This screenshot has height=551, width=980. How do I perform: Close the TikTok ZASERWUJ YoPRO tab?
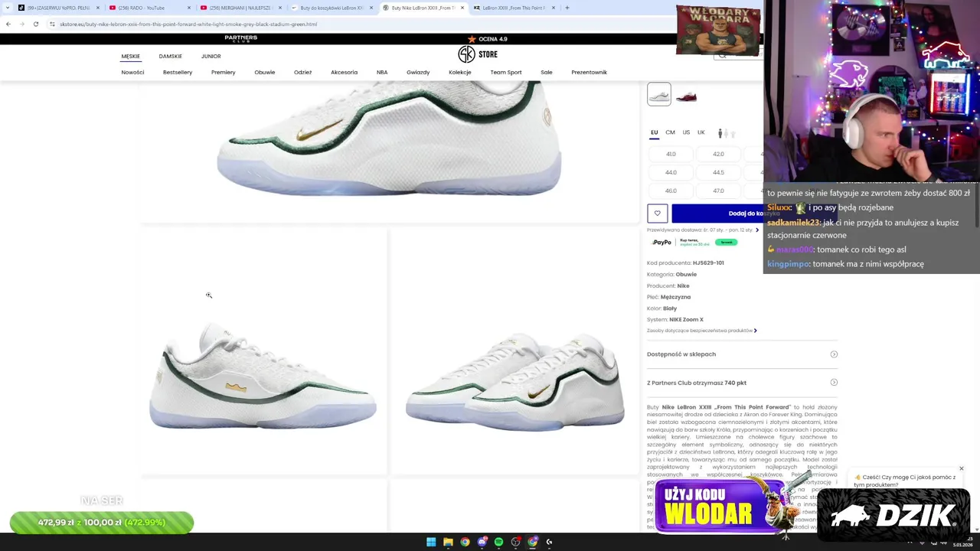point(98,8)
